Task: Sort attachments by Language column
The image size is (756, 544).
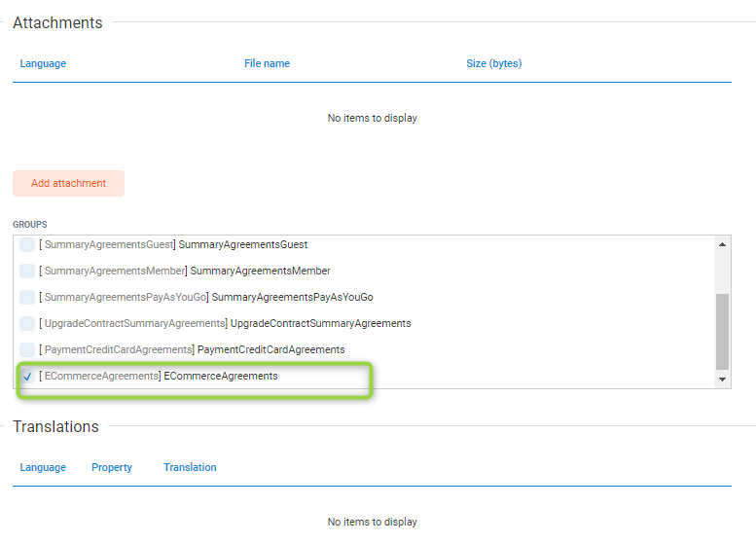Action: coord(43,64)
